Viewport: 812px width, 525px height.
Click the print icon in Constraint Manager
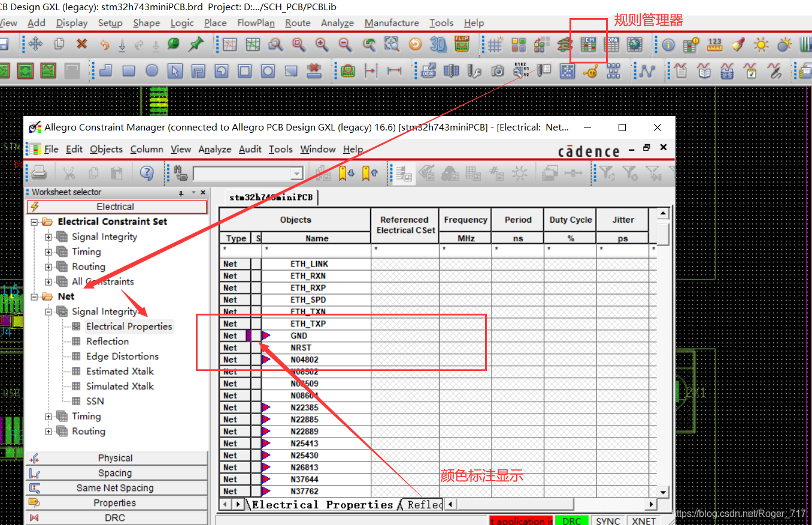coord(40,173)
